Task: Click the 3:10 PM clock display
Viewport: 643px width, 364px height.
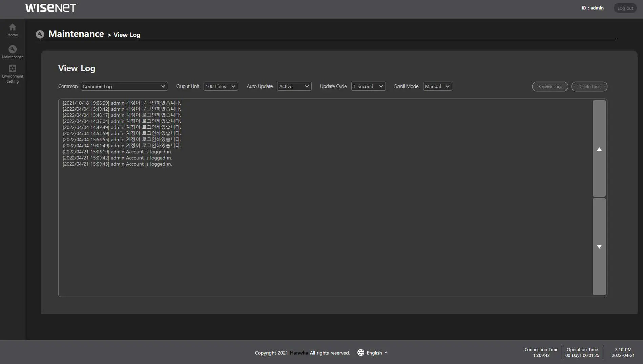Action: point(623,349)
